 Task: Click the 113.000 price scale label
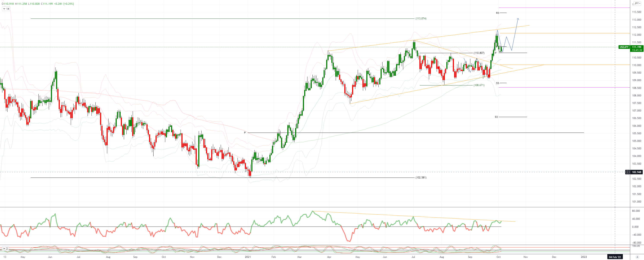tap(636, 20)
